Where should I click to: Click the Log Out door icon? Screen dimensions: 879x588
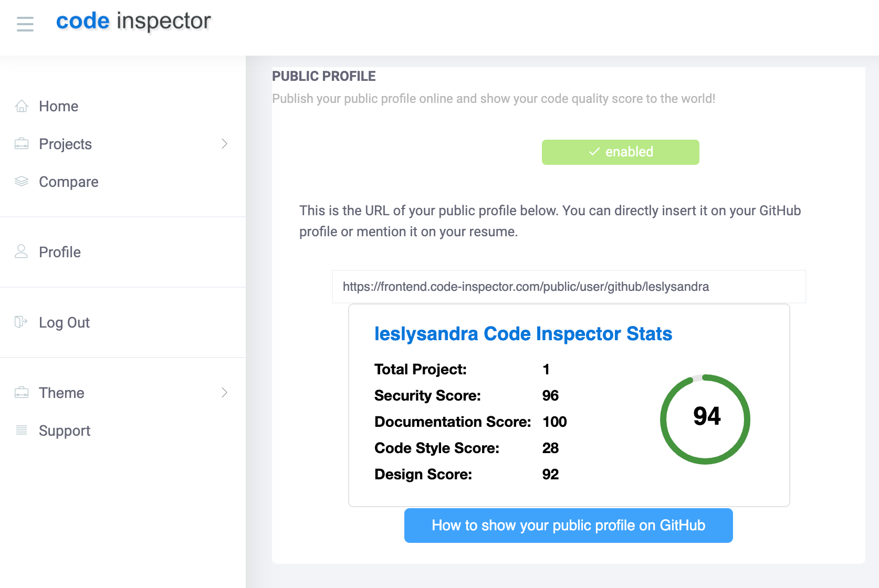tap(22, 322)
